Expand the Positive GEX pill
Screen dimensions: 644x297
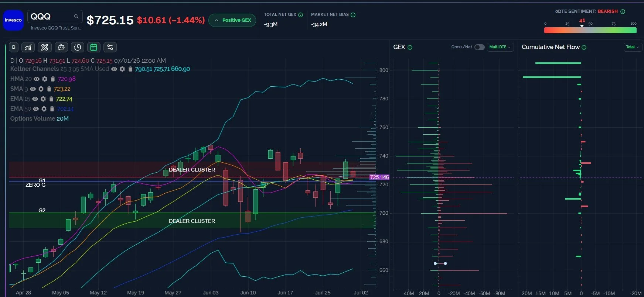pyautogui.click(x=232, y=20)
